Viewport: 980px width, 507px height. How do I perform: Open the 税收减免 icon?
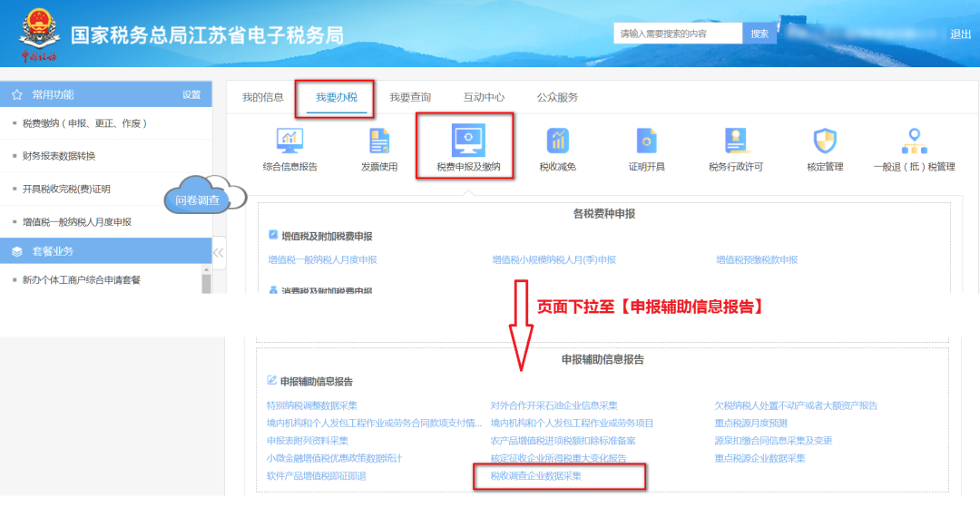(x=557, y=141)
